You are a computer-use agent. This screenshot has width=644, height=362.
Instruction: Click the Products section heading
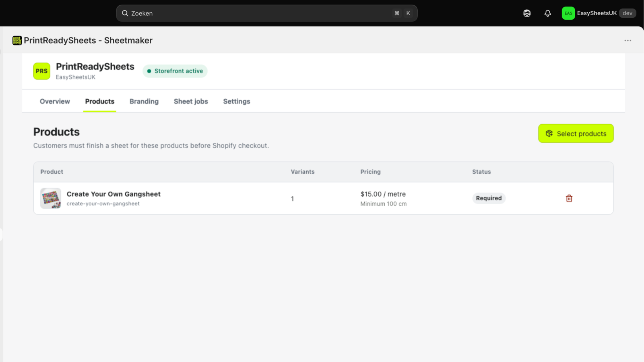pos(56,132)
